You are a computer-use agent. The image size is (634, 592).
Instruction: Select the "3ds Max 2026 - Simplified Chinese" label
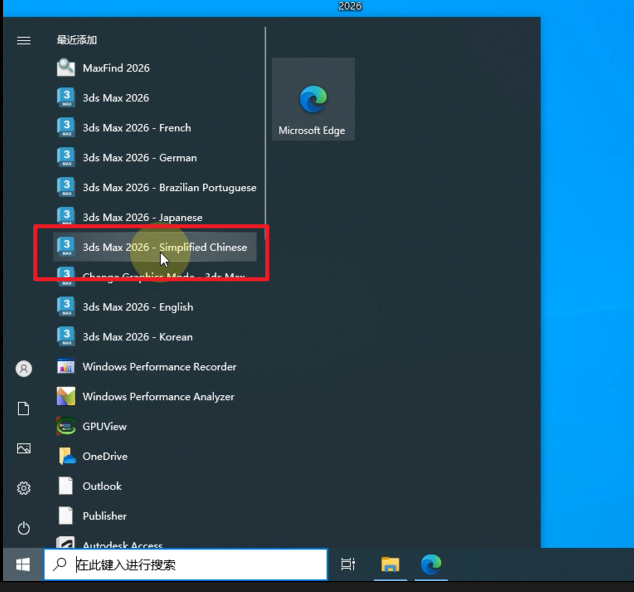(165, 247)
